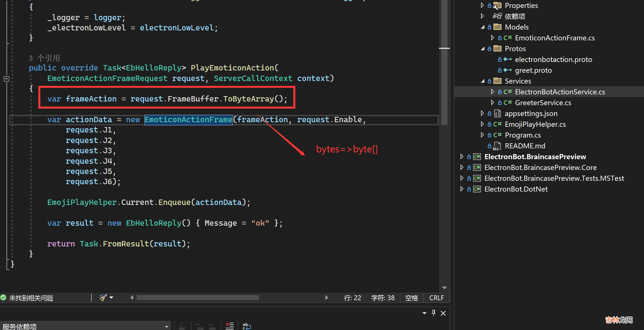Open the code cleanup profile dropdown arrow
Image resolution: width=644 pixels, height=330 pixels.
click(111, 298)
